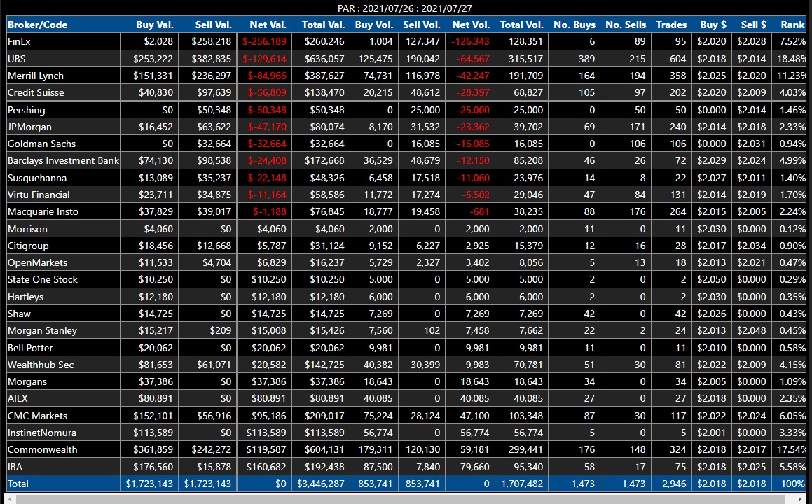Select the Commonwealth broker name

(42, 449)
